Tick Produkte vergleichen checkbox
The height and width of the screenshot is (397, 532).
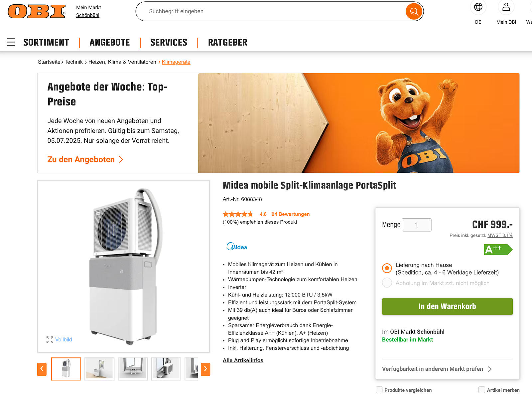379,390
